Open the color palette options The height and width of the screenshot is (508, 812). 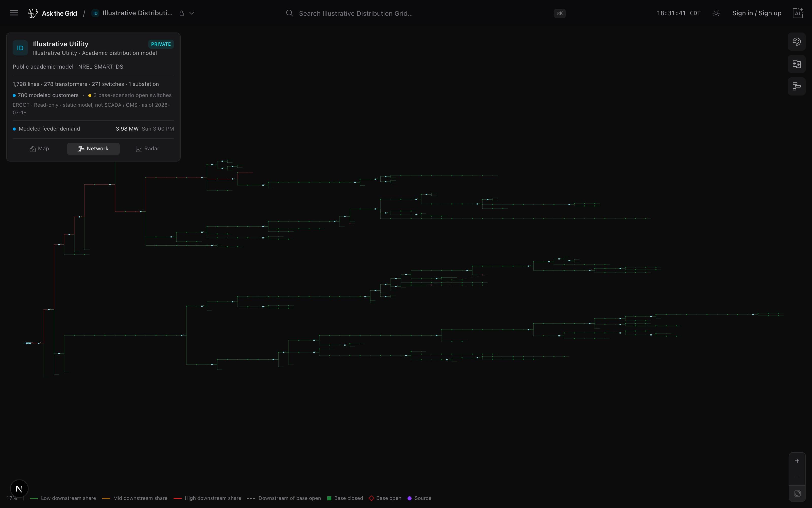[x=797, y=42]
